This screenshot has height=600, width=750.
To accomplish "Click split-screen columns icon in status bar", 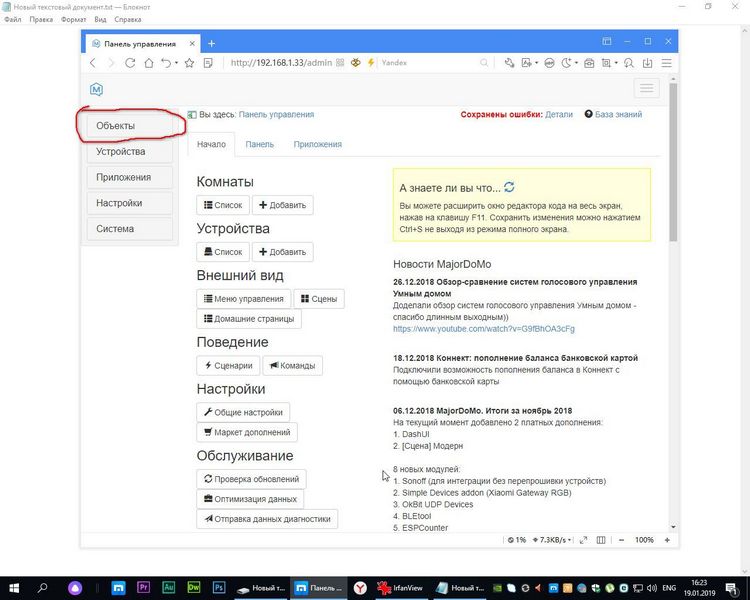I will coord(601,540).
